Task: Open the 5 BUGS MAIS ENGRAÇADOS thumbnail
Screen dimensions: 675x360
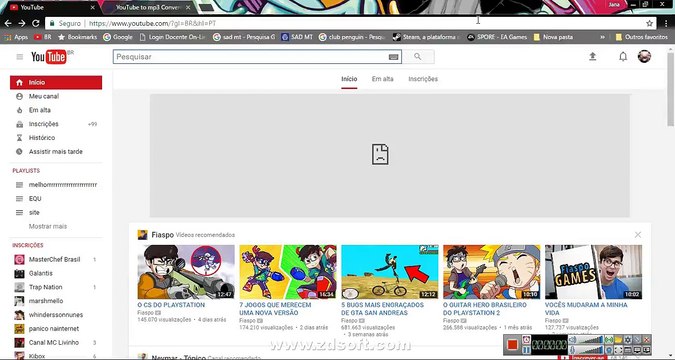Action: (390, 272)
